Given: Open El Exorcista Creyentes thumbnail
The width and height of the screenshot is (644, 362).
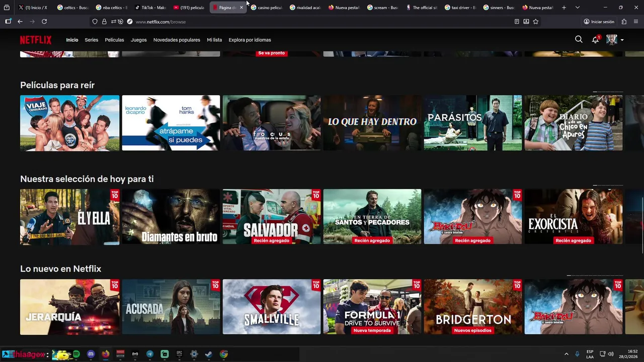Looking at the screenshot, I should coord(574,217).
